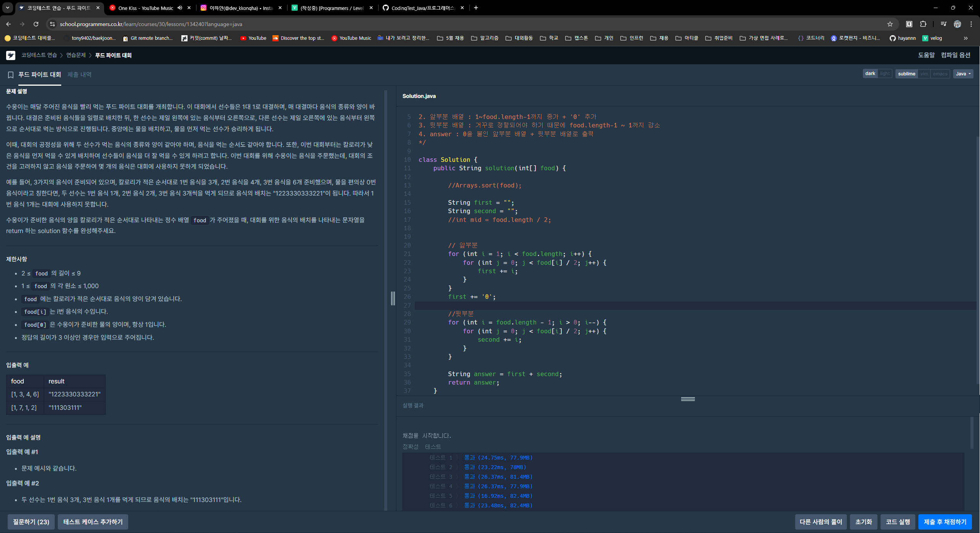Go back with the browser back arrow
The width and height of the screenshot is (980, 533).
(x=8, y=24)
